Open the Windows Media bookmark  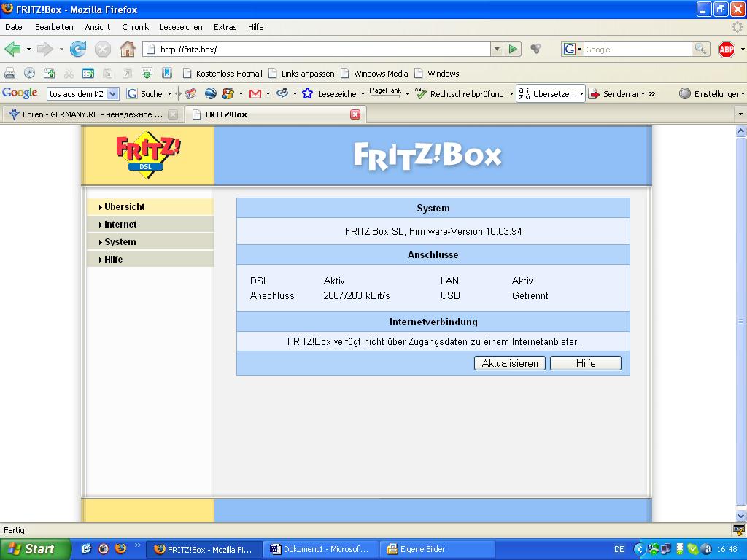point(375,74)
